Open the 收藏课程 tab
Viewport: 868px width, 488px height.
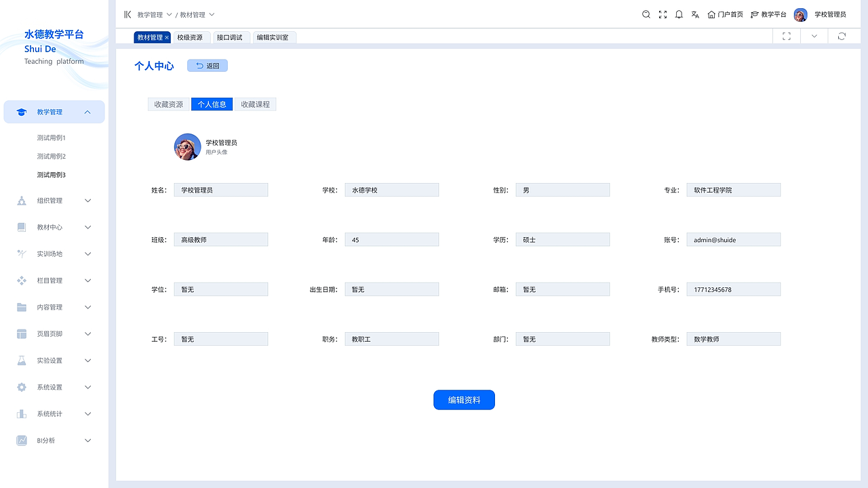point(256,104)
